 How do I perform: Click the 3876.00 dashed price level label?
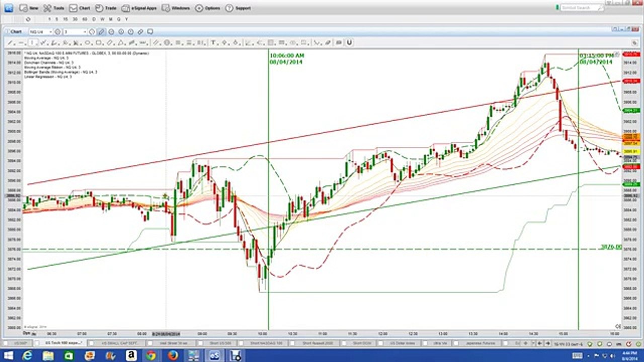[x=611, y=247]
